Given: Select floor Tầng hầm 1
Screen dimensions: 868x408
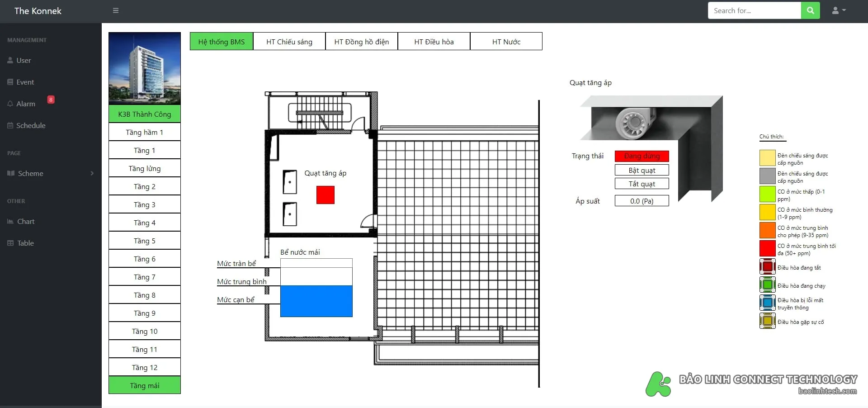Looking at the screenshot, I should coord(145,132).
